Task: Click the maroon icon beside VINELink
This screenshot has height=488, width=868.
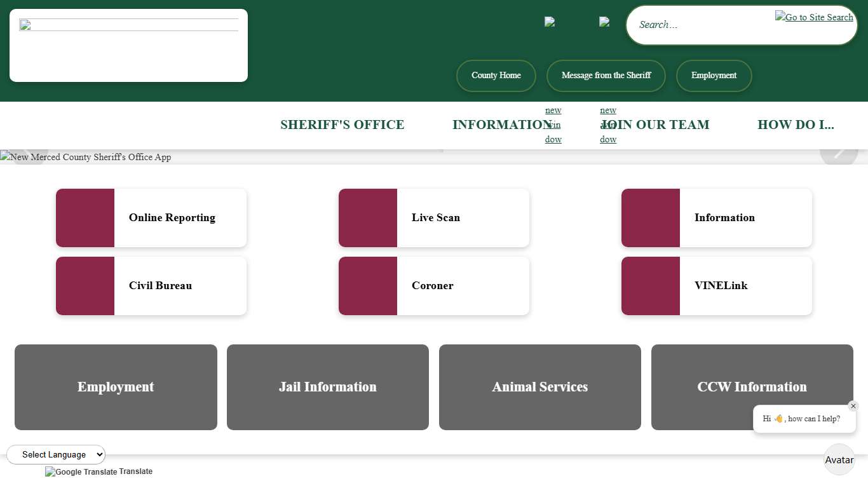Action: tap(651, 286)
